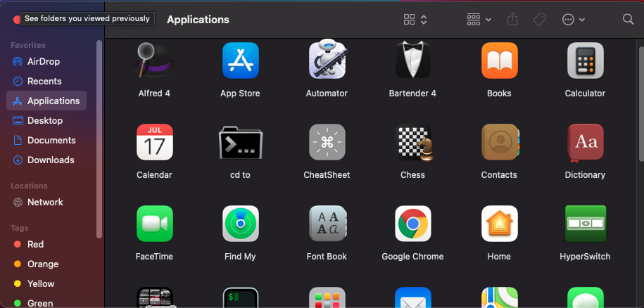The image size is (644, 308).
Task: Open Documents in the sidebar
Action: tap(46, 140)
